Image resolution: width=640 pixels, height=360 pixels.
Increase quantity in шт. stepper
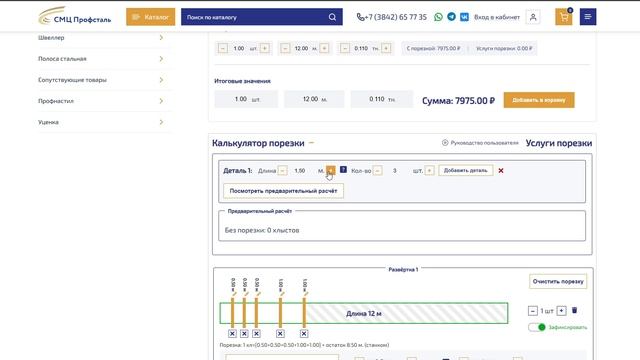(x=264, y=48)
